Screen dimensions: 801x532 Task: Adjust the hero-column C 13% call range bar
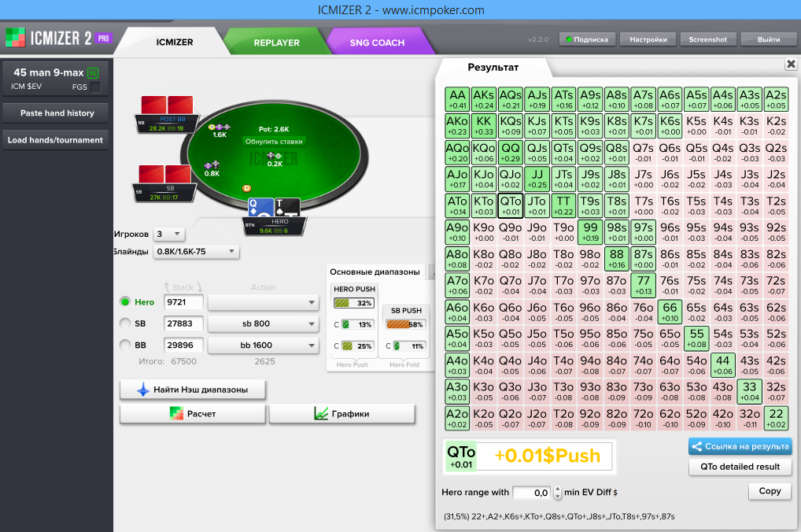click(357, 324)
